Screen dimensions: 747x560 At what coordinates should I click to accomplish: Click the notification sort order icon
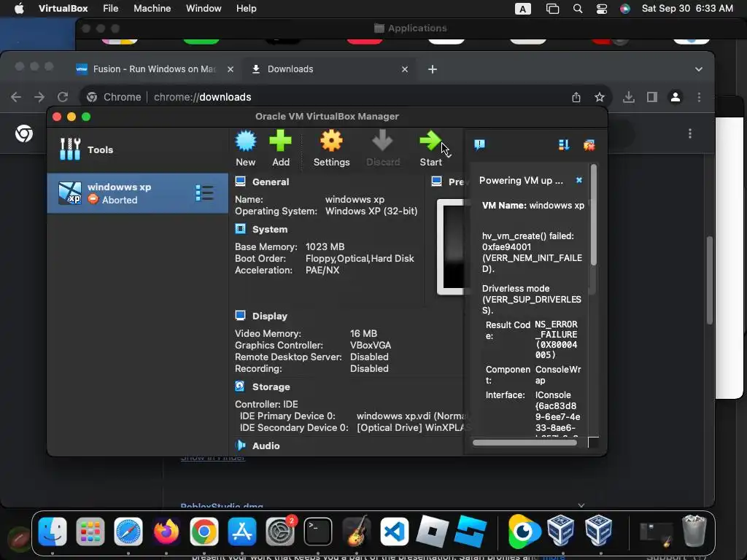(x=564, y=145)
